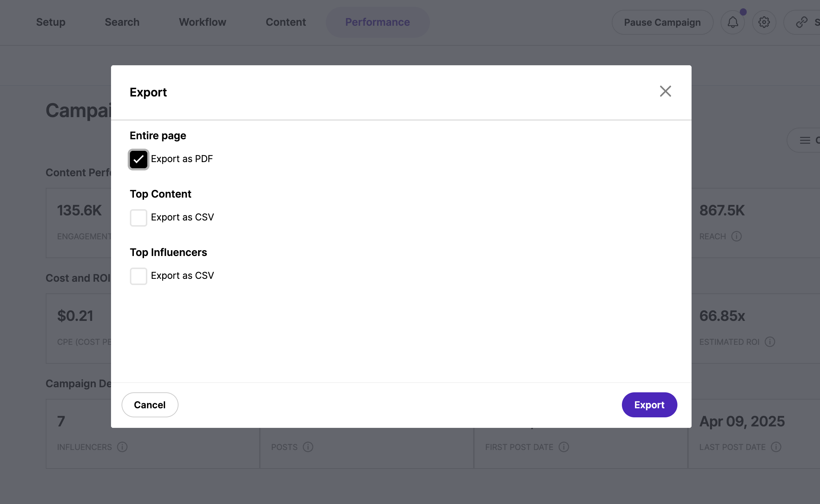
Task: Close the Export dialog with X
Action: coord(665,91)
